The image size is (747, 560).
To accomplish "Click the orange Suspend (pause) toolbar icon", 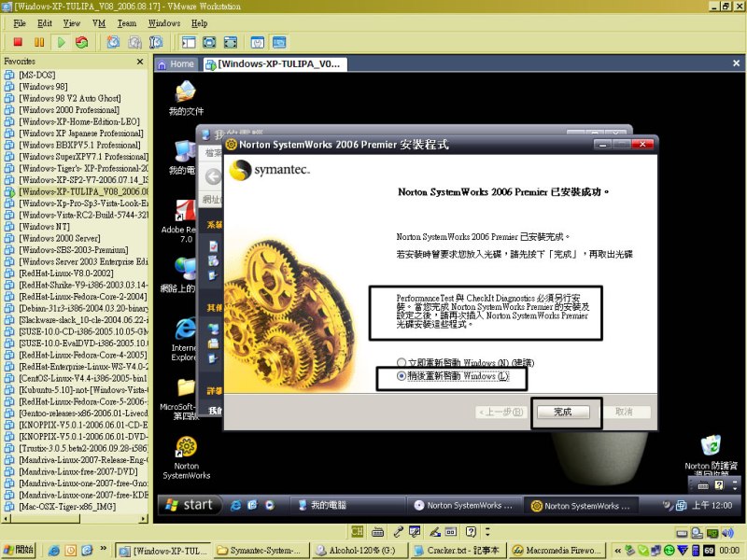I will pyautogui.click(x=39, y=42).
